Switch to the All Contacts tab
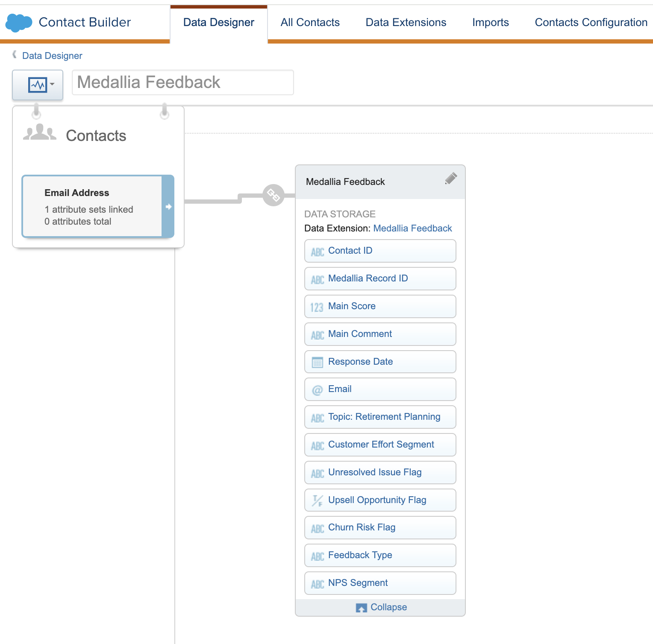Viewport: 653px width, 644px height. (x=310, y=23)
